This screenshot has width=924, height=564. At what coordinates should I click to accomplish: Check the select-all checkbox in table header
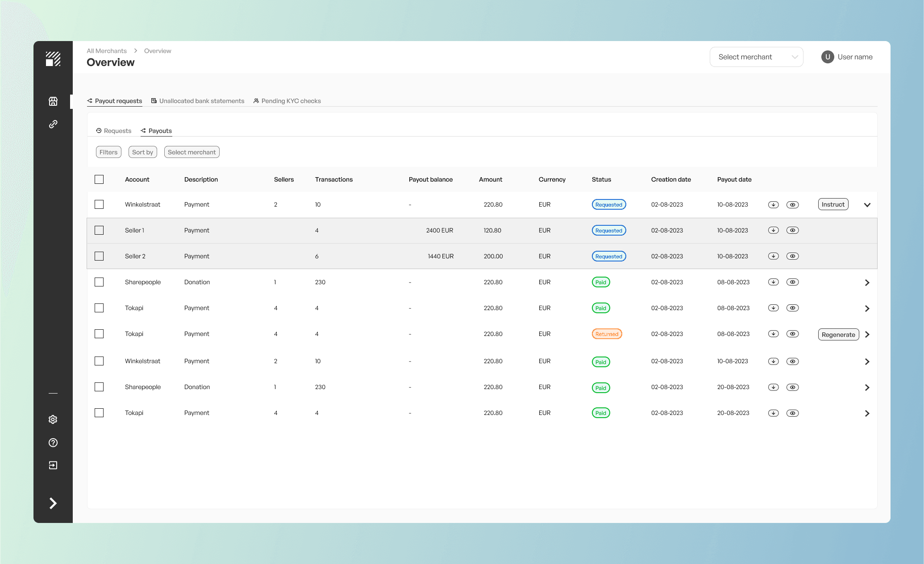point(99,179)
